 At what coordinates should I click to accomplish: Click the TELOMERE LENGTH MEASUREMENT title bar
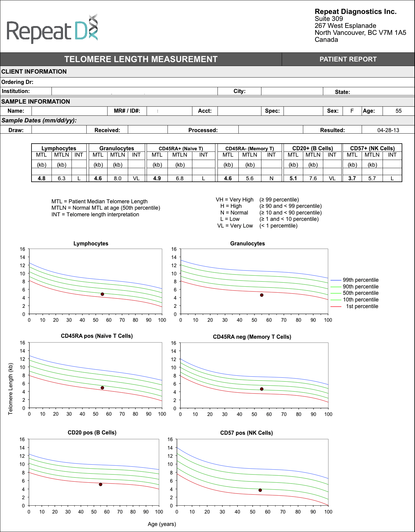point(141,59)
